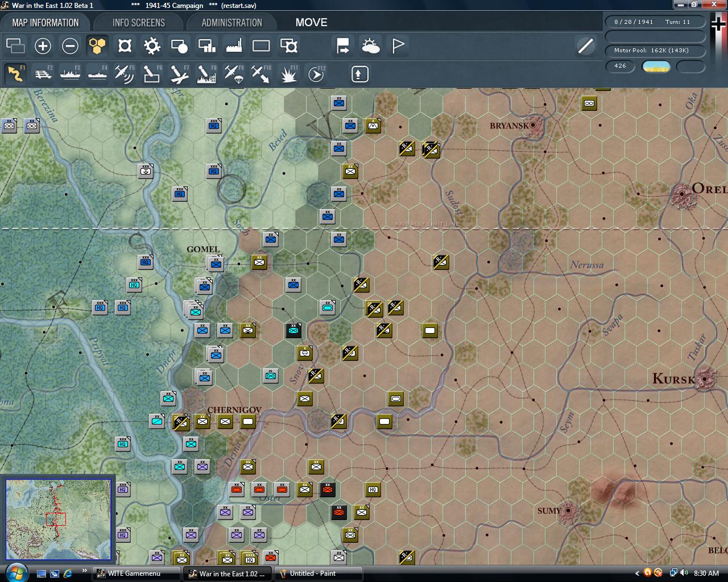The height and width of the screenshot is (582, 728).
Task: Click the GOMEL city label
Action: pyautogui.click(x=202, y=249)
